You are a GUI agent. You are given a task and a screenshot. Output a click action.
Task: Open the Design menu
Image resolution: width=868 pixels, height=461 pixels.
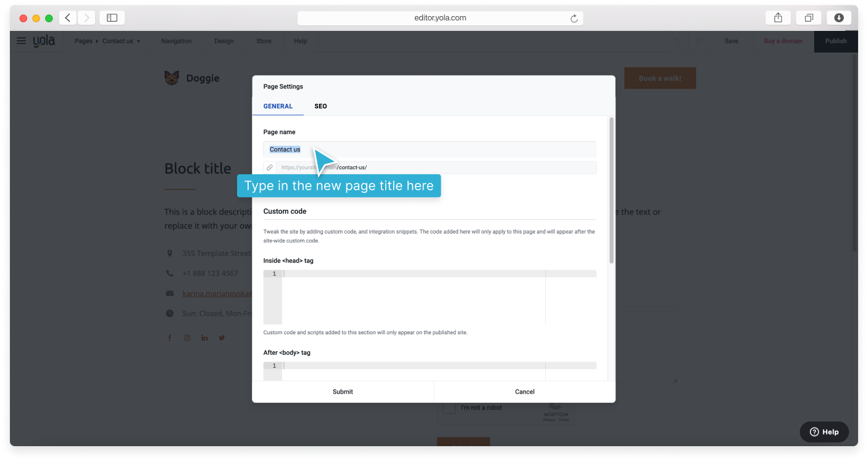223,41
